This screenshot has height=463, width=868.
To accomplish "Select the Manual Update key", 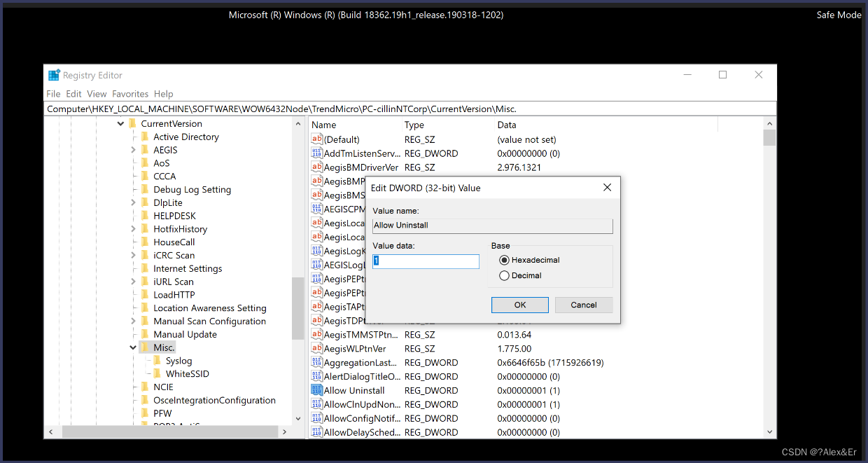I will point(185,335).
